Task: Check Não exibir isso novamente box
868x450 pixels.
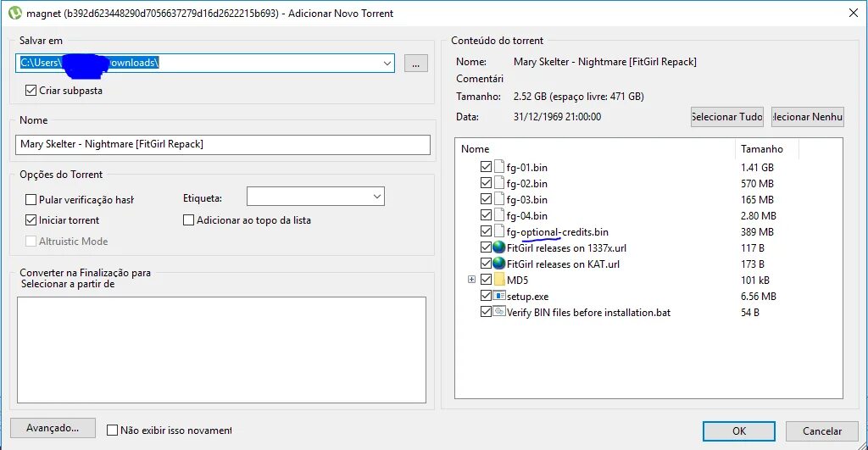Action: tap(112, 430)
